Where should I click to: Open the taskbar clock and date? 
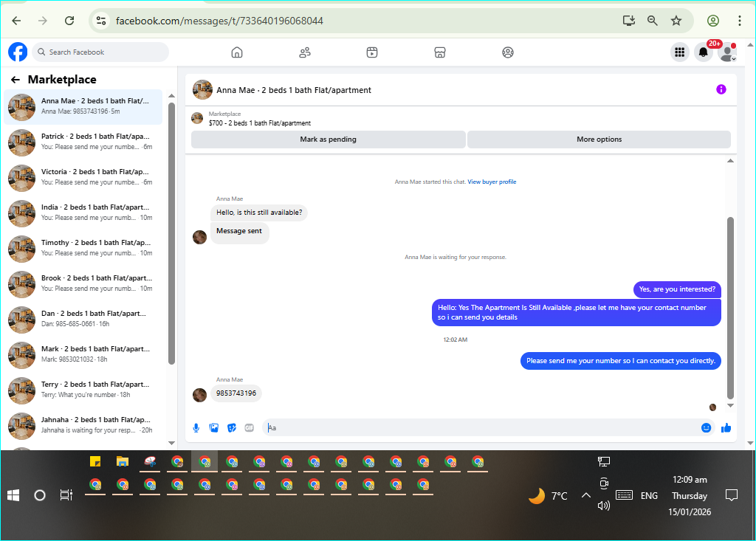pos(690,496)
